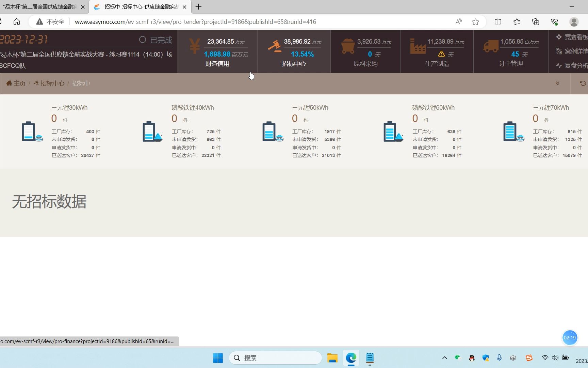Click the 磷酸铁锂60kWh battery icon
The height and width of the screenshot is (368, 588).
(393, 132)
